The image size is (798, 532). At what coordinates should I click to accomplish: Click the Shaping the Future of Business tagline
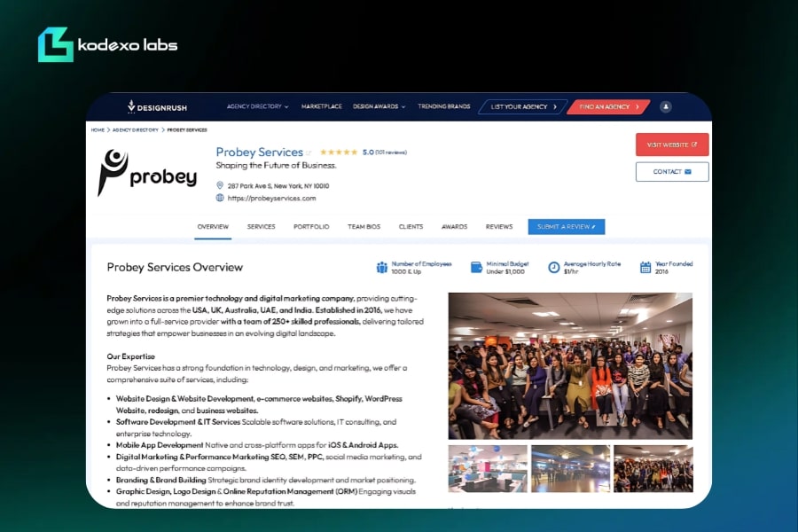click(276, 166)
